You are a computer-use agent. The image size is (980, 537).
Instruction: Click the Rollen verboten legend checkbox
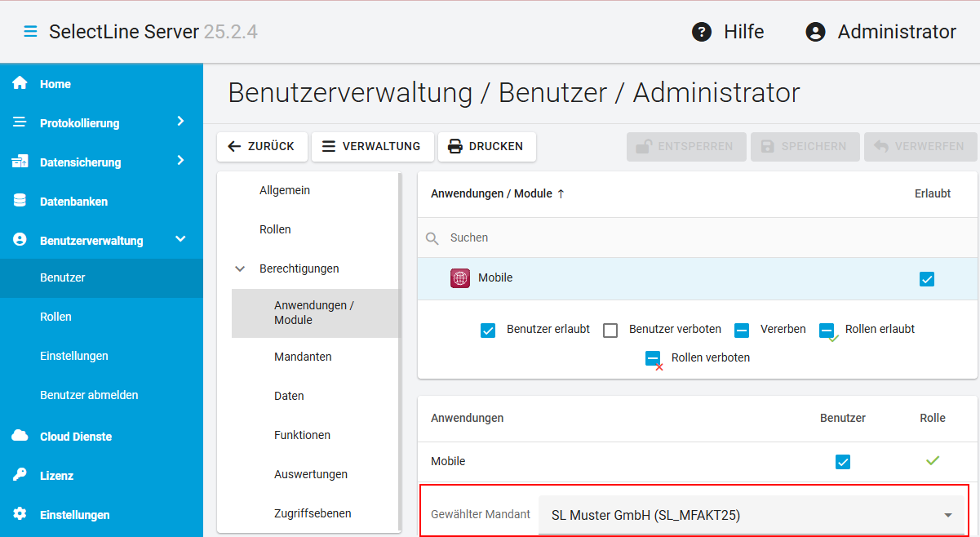point(653,358)
